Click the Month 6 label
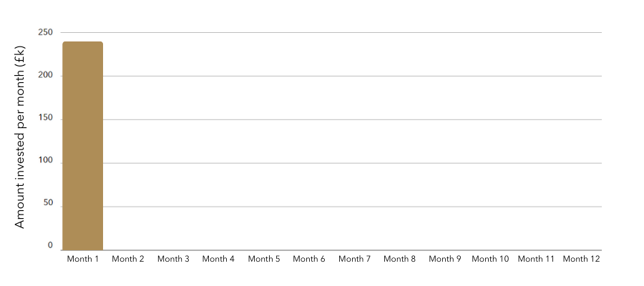 [x=309, y=259]
